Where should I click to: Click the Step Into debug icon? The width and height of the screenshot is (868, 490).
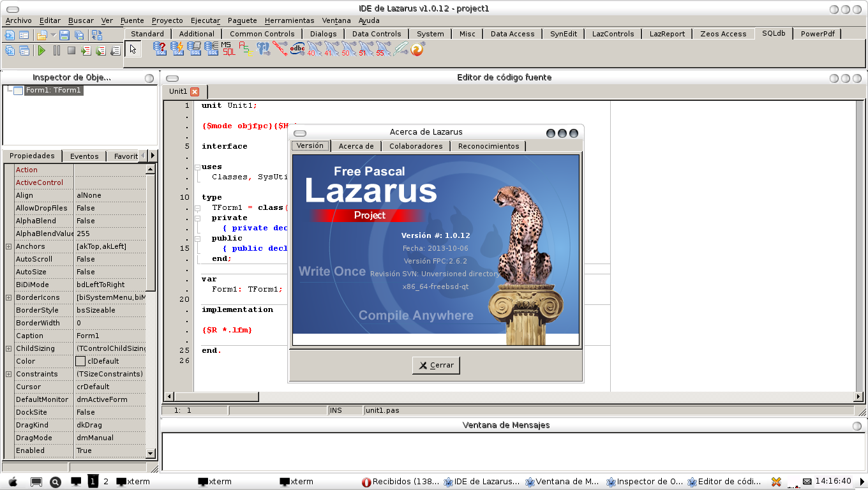click(86, 50)
